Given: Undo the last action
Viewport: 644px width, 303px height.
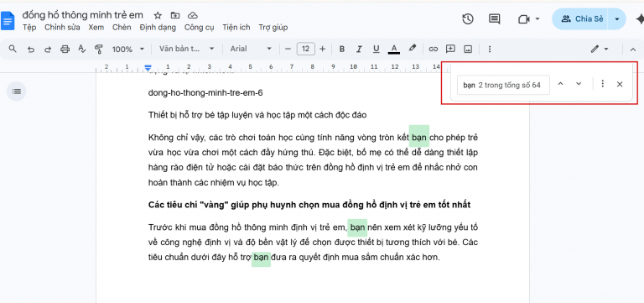Looking at the screenshot, I should [31, 50].
